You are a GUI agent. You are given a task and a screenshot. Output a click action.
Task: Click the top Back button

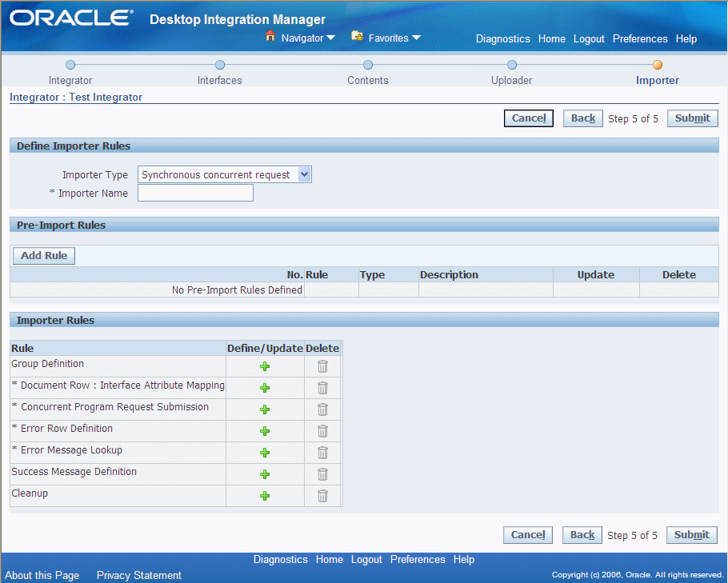click(x=583, y=118)
